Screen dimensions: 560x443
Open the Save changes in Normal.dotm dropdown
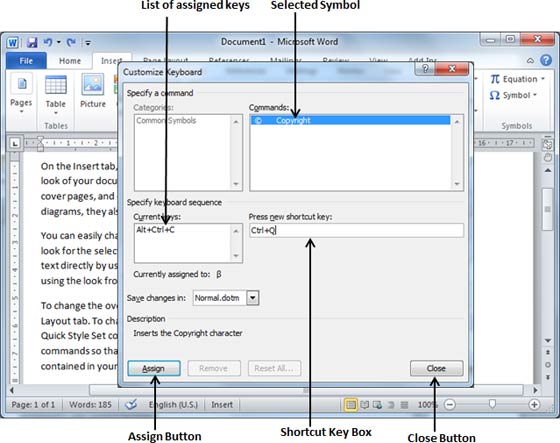click(x=252, y=298)
